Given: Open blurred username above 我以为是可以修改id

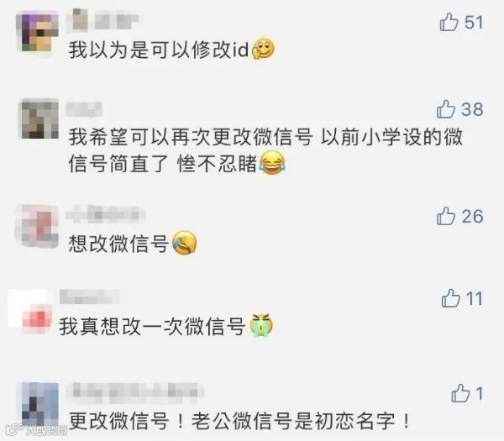Looking at the screenshot, I should 103,20.
